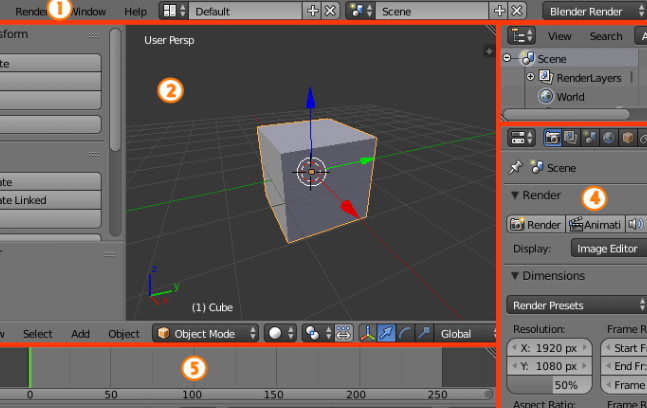
Task: Click the audio speaker button
Action: (x=636, y=224)
